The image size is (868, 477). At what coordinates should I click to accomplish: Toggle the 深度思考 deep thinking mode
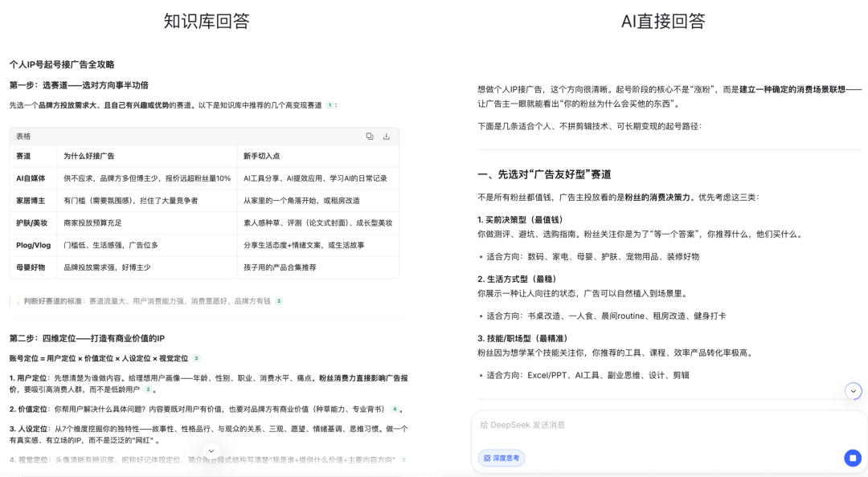tap(501, 459)
